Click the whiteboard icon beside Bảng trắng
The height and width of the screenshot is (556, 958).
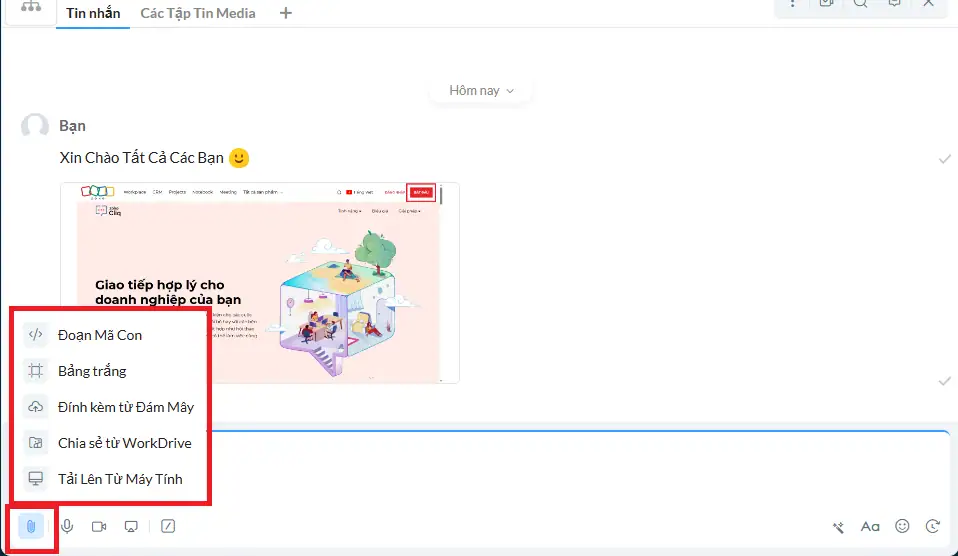tap(35, 370)
